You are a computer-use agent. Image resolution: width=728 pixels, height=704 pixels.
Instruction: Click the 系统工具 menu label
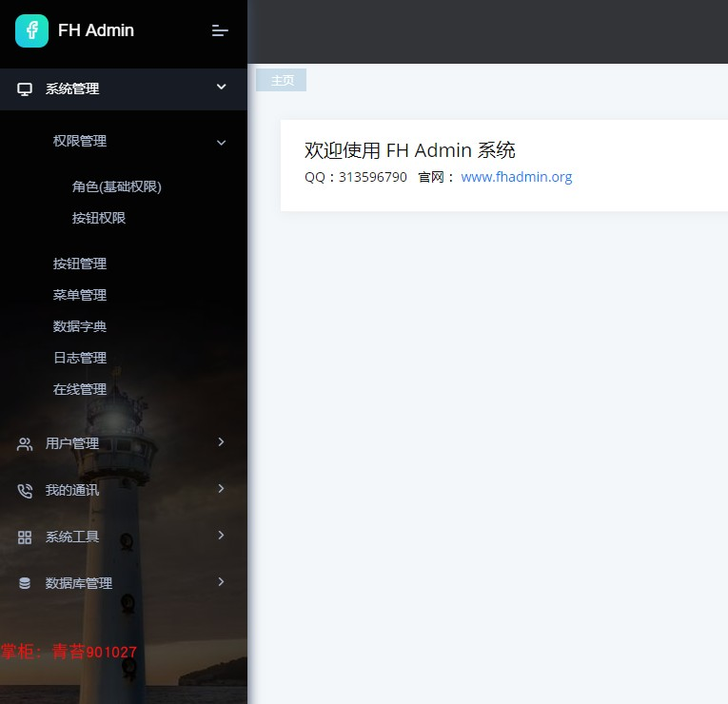point(72,537)
